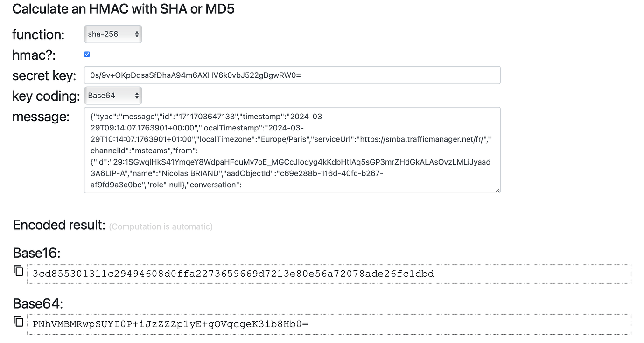Select a different algorithm from the function combo box

(x=112, y=34)
